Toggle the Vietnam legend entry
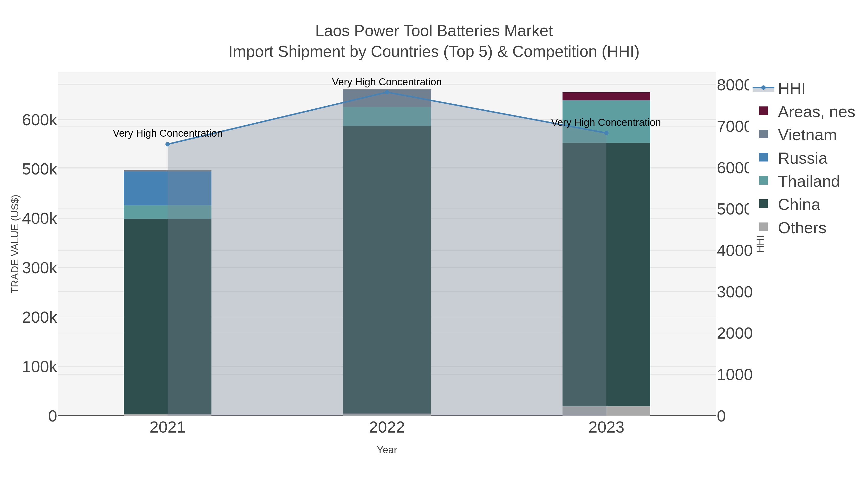The height and width of the screenshot is (488, 868). (797, 135)
